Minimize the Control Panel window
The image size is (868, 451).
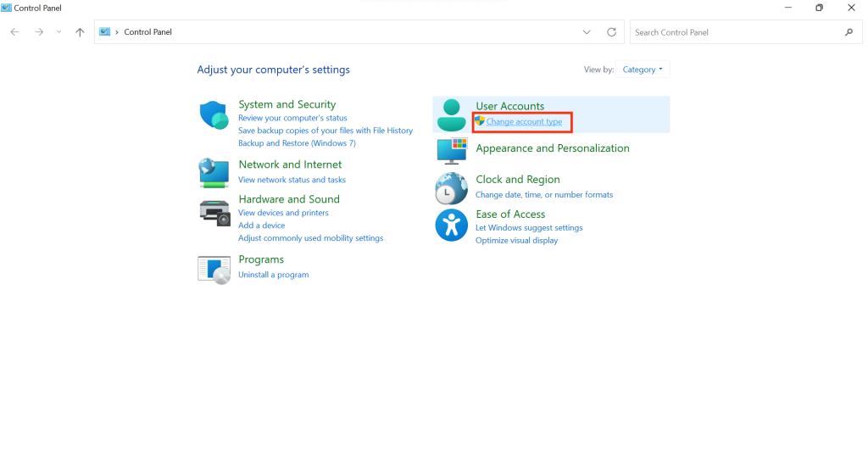787,8
